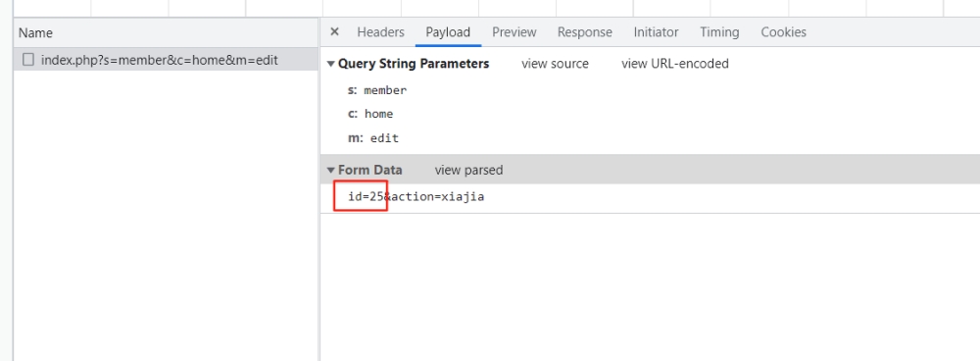The height and width of the screenshot is (361, 980).
Task: Select the Payload tab
Action: pos(448,32)
